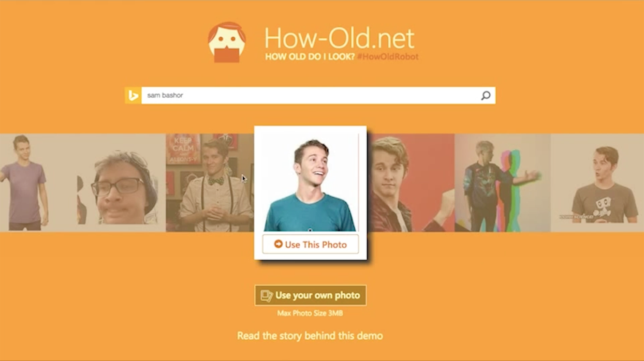
Task: Select the thumbnail with red background
Action: (411, 183)
